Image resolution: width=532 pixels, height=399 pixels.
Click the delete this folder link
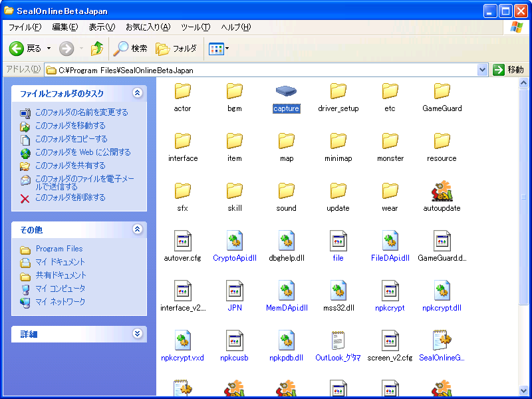(x=70, y=198)
